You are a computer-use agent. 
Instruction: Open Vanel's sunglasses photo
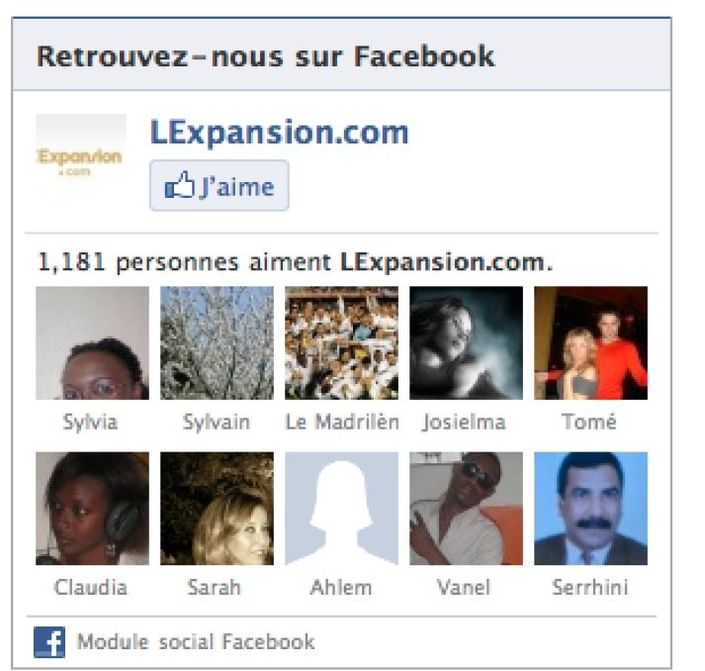coord(466,509)
